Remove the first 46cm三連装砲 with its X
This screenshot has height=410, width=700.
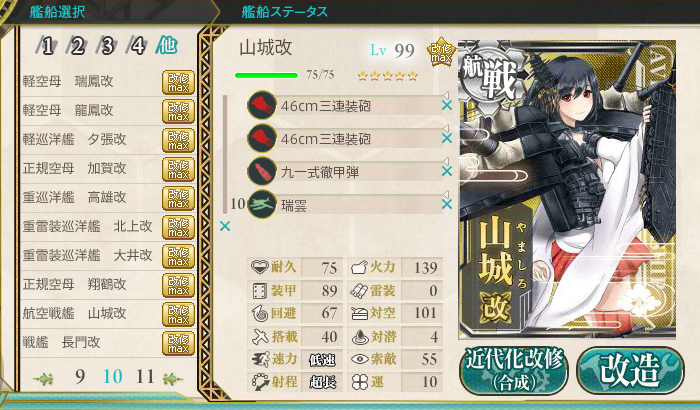447,105
